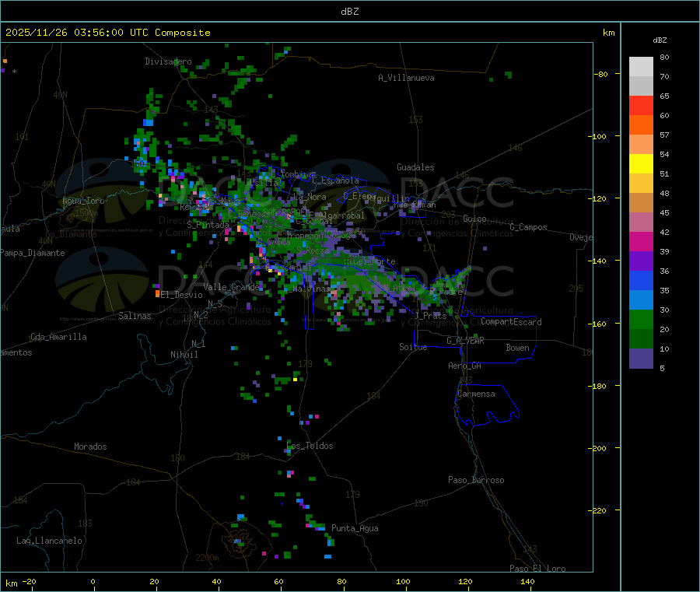Viewport: 700px width, 592px height.
Task: Click the Carmensa map label
Action: click(476, 394)
